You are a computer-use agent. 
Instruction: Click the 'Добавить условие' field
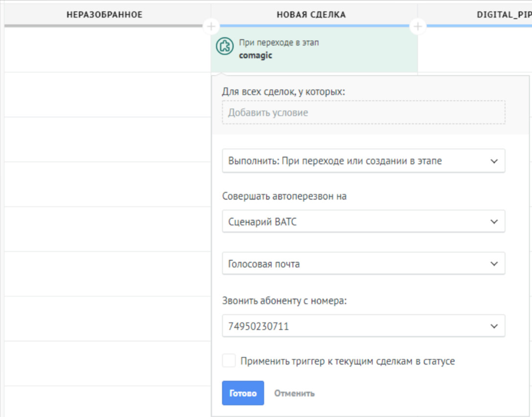(363, 113)
